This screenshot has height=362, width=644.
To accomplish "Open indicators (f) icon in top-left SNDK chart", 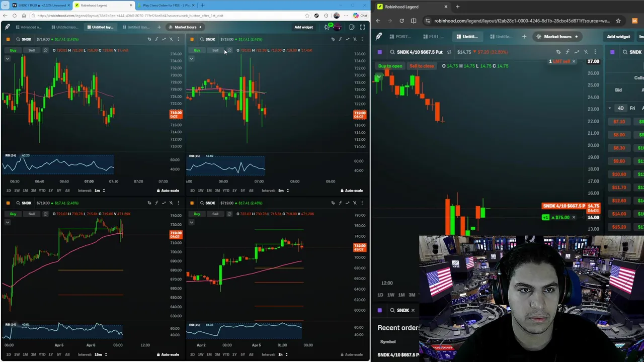I will [156, 39].
